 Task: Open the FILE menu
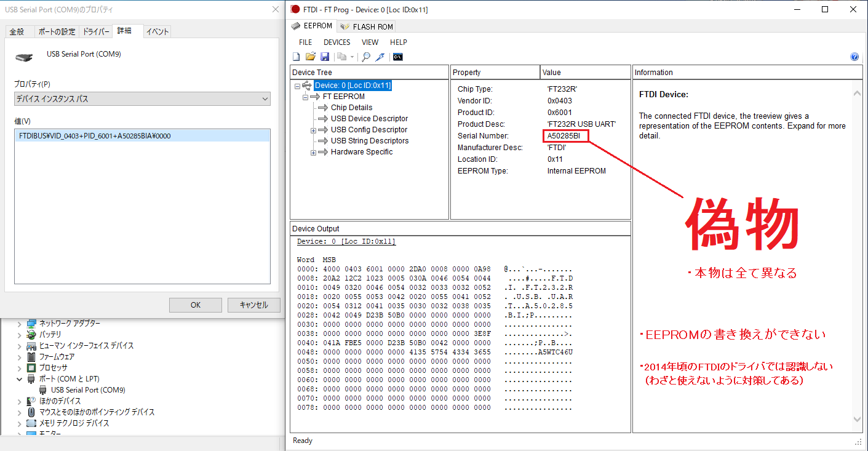click(x=305, y=42)
